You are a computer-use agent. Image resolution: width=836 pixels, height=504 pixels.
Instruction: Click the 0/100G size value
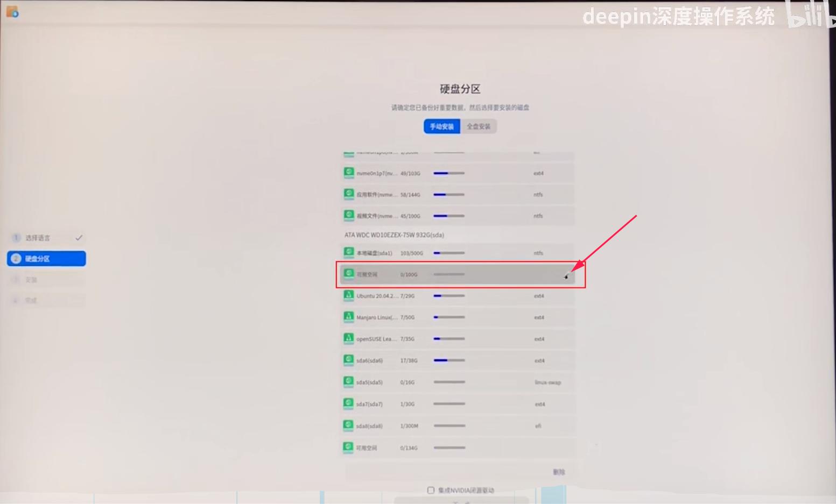409,274
